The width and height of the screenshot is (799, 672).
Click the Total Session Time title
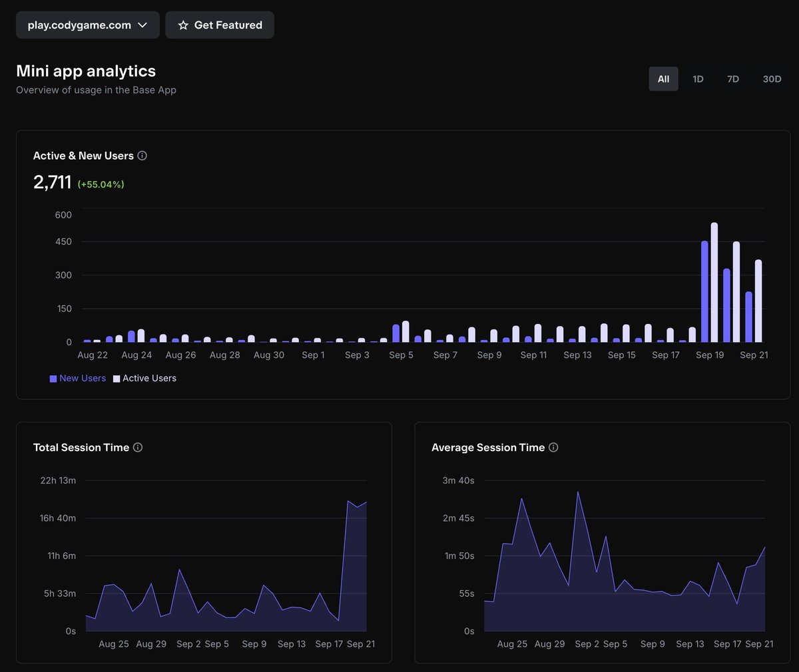(x=81, y=447)
